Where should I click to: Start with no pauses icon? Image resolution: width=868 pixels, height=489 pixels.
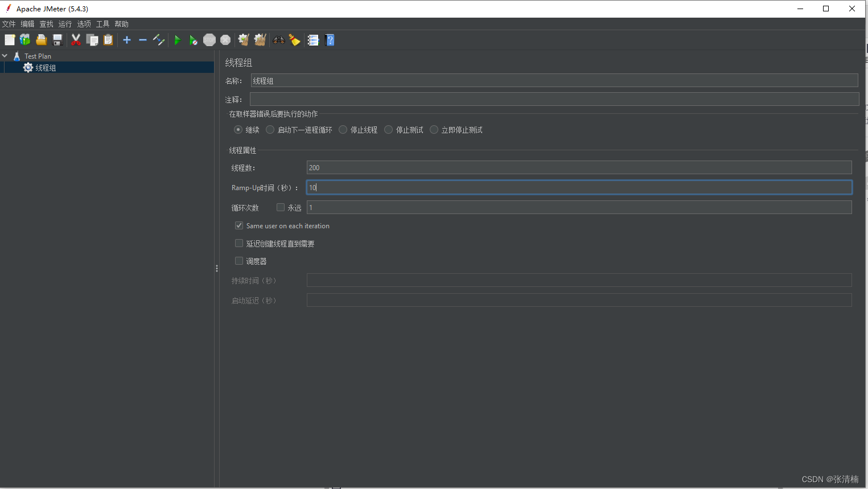(x=194, y=40)
